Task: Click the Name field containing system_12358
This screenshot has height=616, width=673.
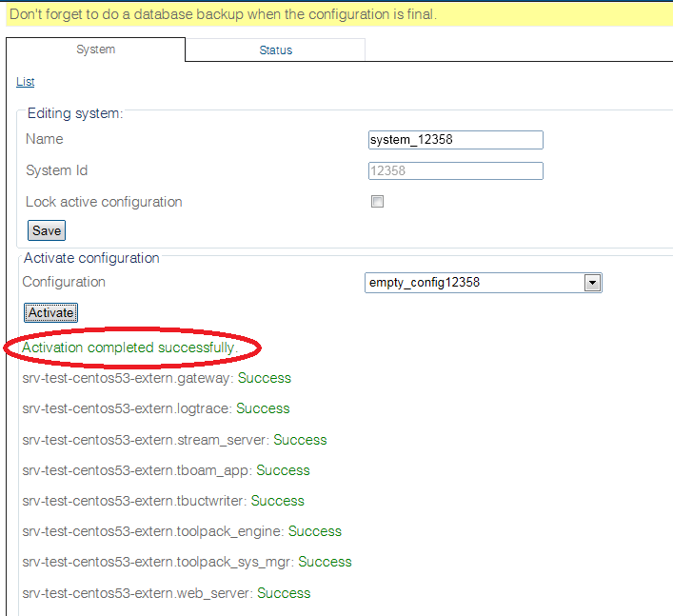Action: [455, 140]
